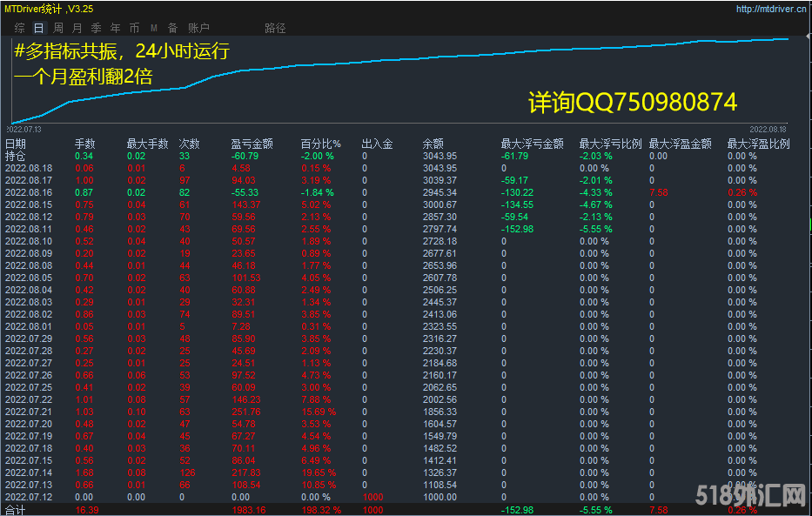This screenshot has width=812, height=516.
Task: Select the 持仓 row
Action: click(x=16, y=156)
